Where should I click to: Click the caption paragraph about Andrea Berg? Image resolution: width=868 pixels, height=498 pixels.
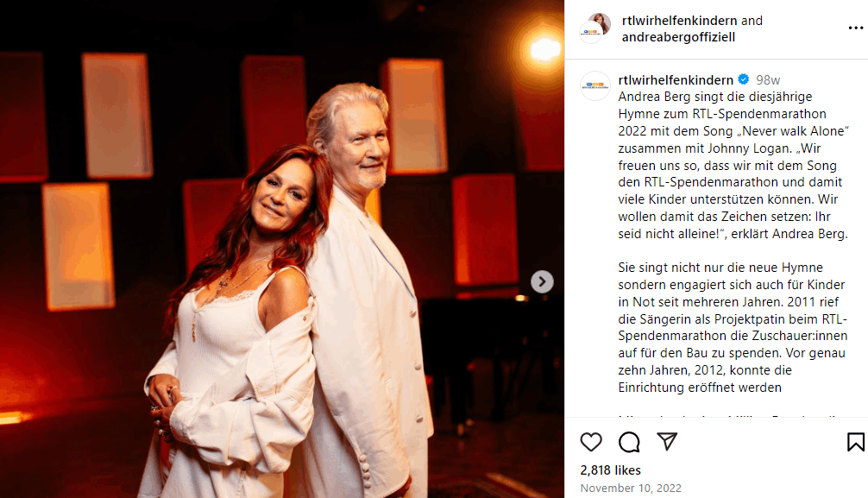[x=733, y=165]
